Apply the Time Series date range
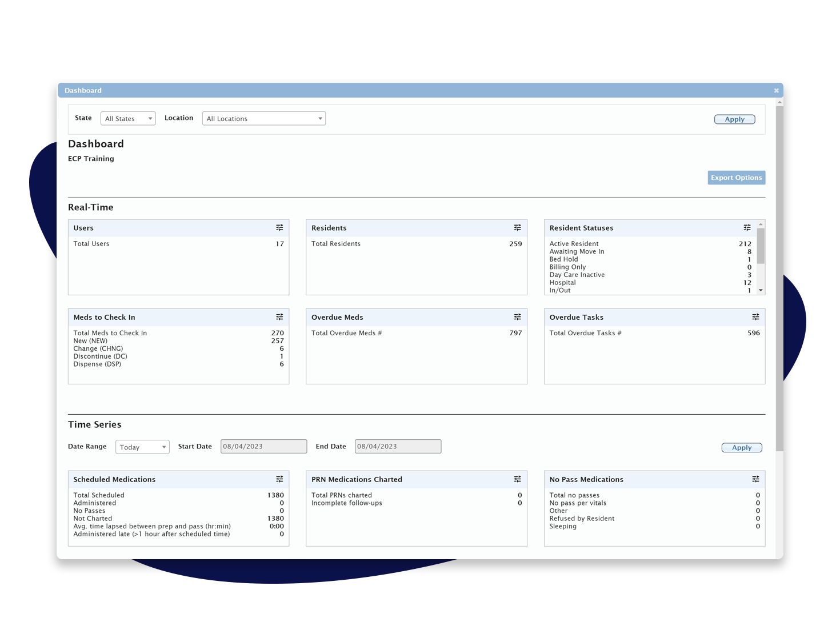Image resolution: width=840 pixels, height=634 pixels. click(741, 447)
